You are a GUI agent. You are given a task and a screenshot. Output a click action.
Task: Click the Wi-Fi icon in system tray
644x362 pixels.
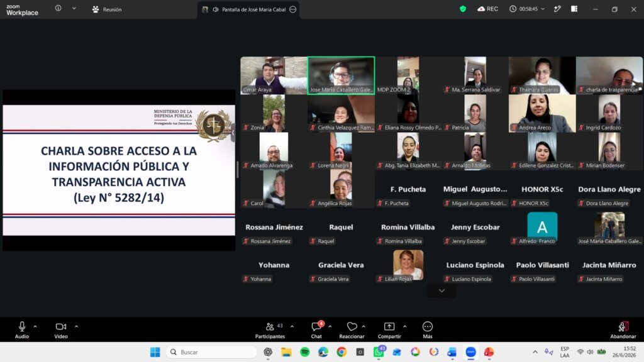(x=580, y=352)
